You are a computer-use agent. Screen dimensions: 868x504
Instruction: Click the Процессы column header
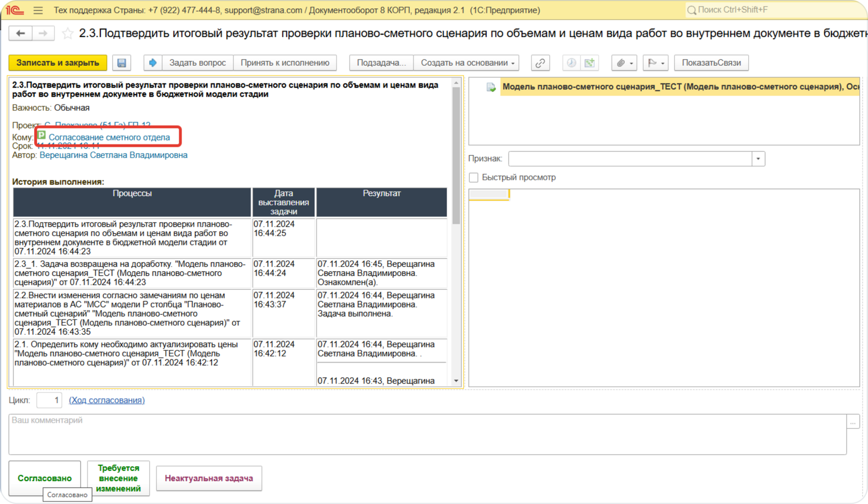click(x=132, y=202)
